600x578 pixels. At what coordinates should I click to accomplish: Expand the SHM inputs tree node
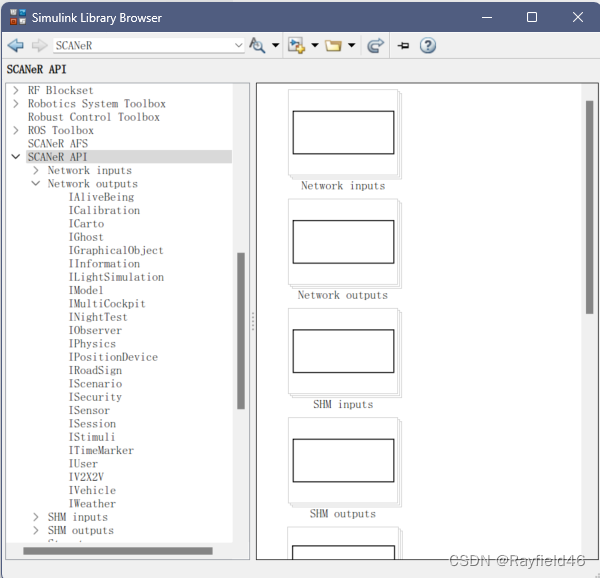(36, 517)
